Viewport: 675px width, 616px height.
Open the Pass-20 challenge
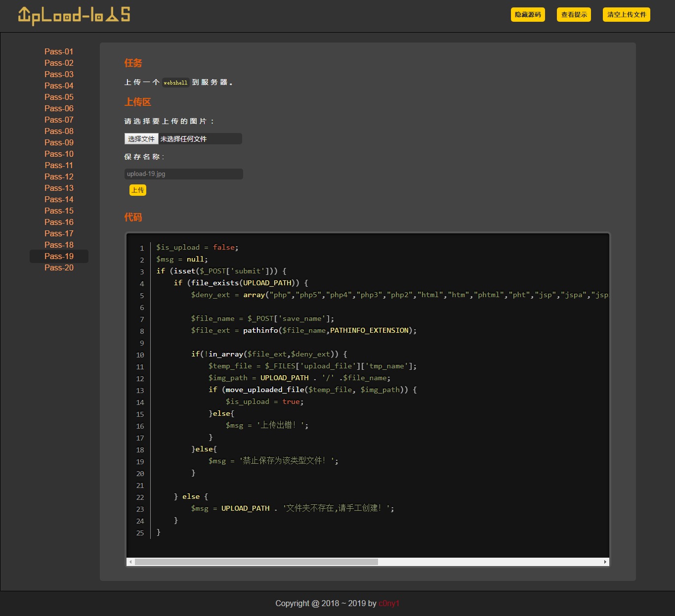point(59,267)
